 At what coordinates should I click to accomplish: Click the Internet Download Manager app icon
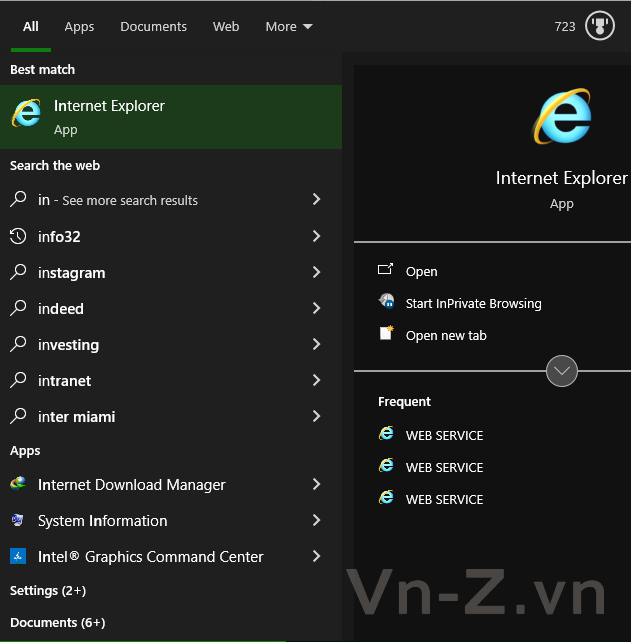pos(18,484)
